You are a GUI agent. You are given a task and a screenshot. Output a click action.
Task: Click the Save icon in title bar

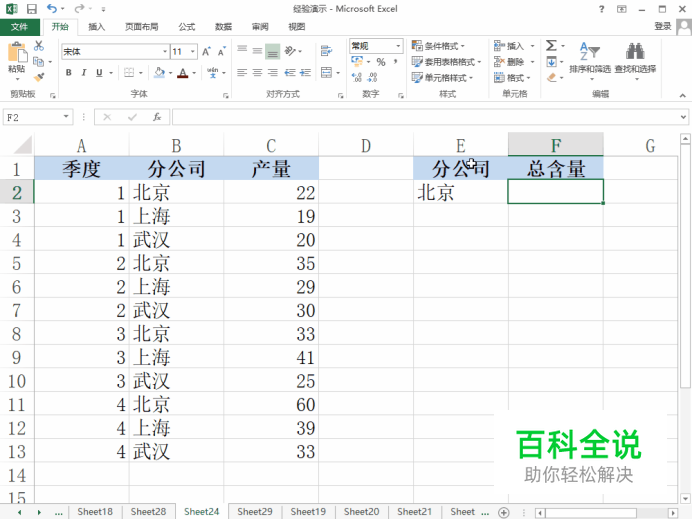31,9
